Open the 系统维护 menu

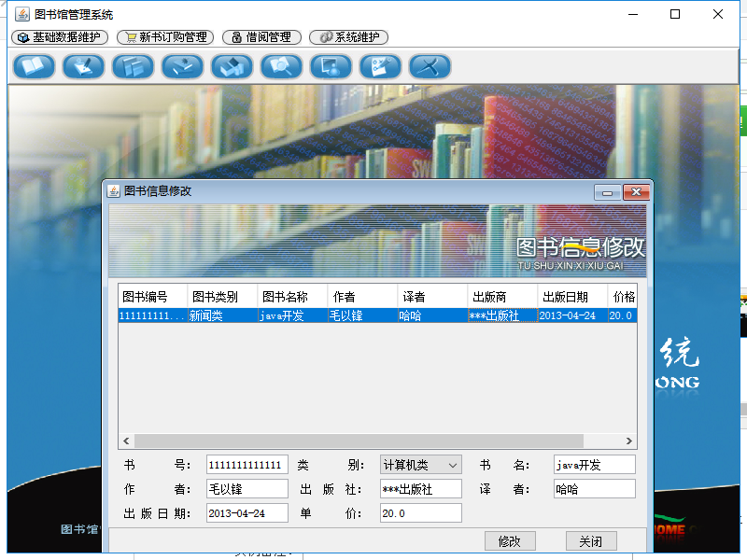pyautogui.click(x=348, y=37)
